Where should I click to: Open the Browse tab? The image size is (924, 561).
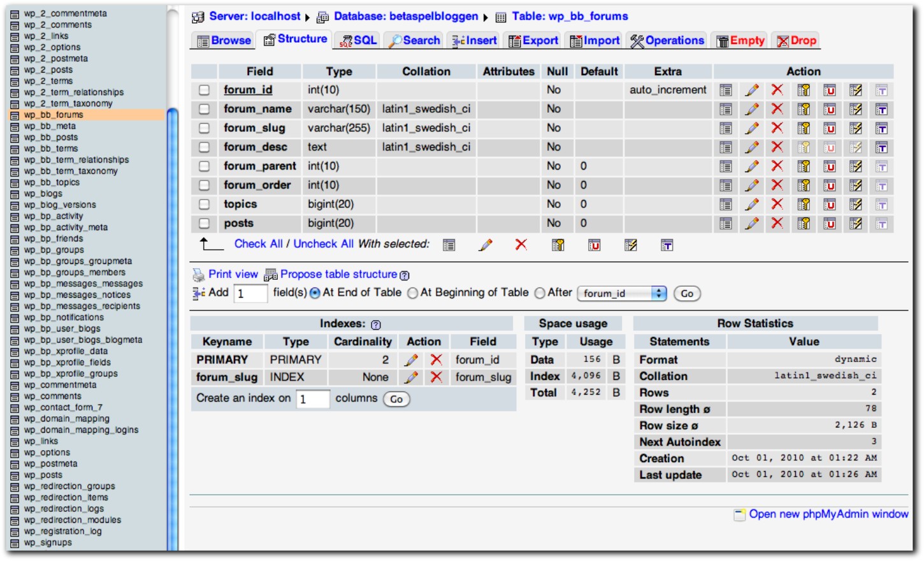224,41
